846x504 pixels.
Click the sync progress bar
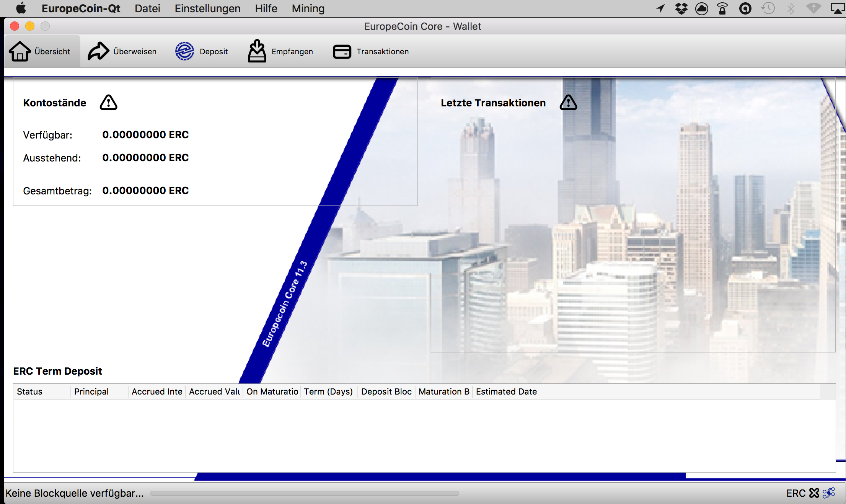(x=305, y=493)
